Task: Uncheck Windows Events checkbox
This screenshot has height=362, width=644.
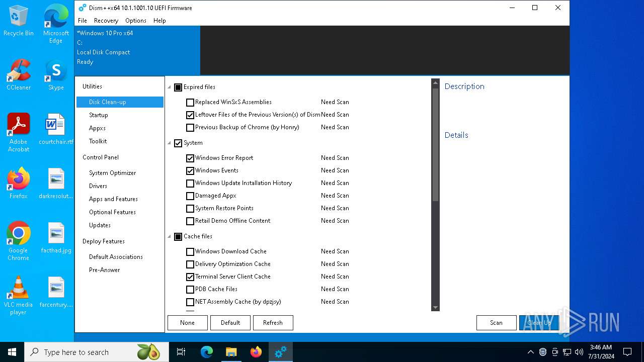Action: [x=190, y=171]
